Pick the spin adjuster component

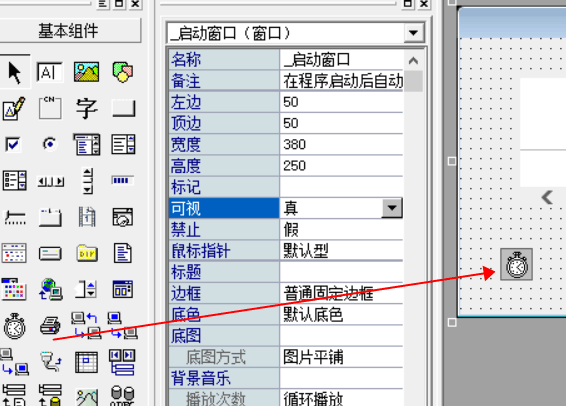pyautogui.click(x=86, y=289)
